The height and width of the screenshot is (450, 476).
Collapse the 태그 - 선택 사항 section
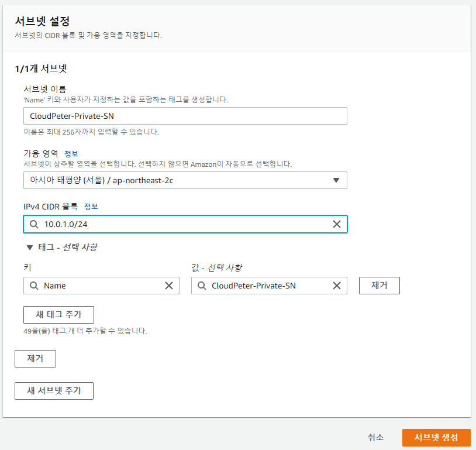[x=30, y=247]
